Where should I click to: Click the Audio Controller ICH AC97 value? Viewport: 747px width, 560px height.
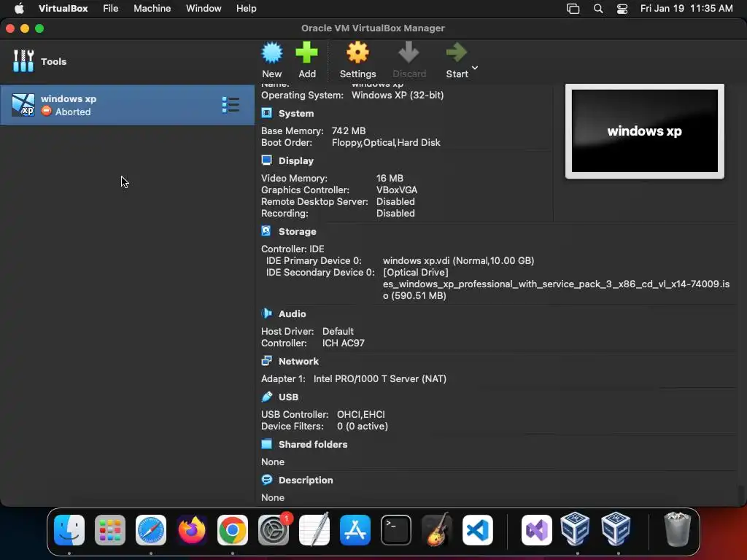click(x=344, y=343)
